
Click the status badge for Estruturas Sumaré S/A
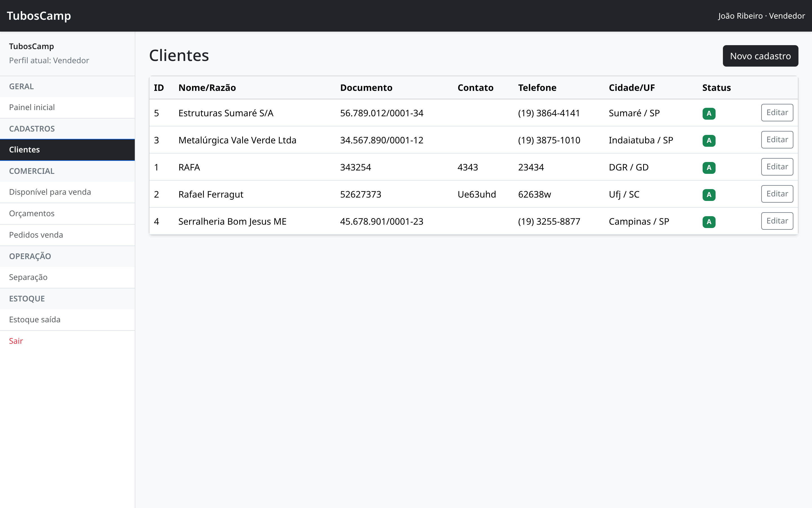coord(709,113)
